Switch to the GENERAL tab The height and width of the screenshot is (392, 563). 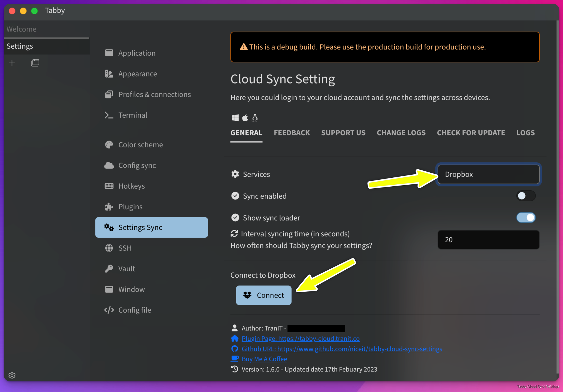tap(246, 133)
